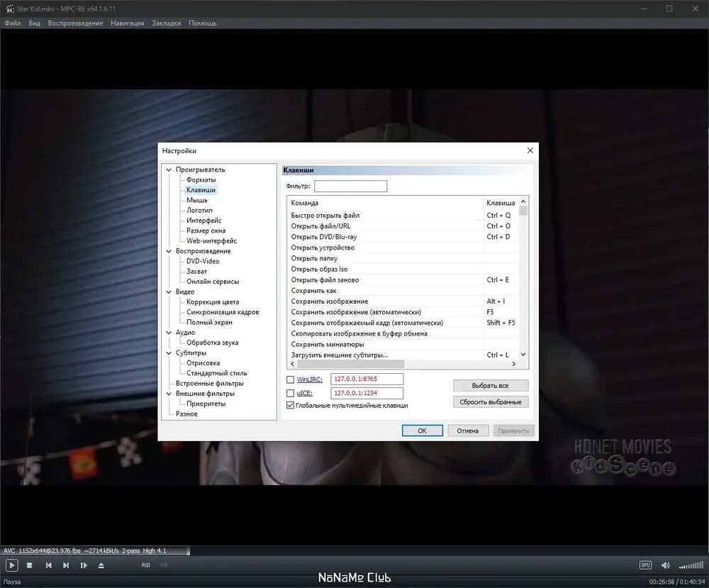The image size is (709, 588).
Task: Click the Сбросить выбранные button
Action: (491, 401)
